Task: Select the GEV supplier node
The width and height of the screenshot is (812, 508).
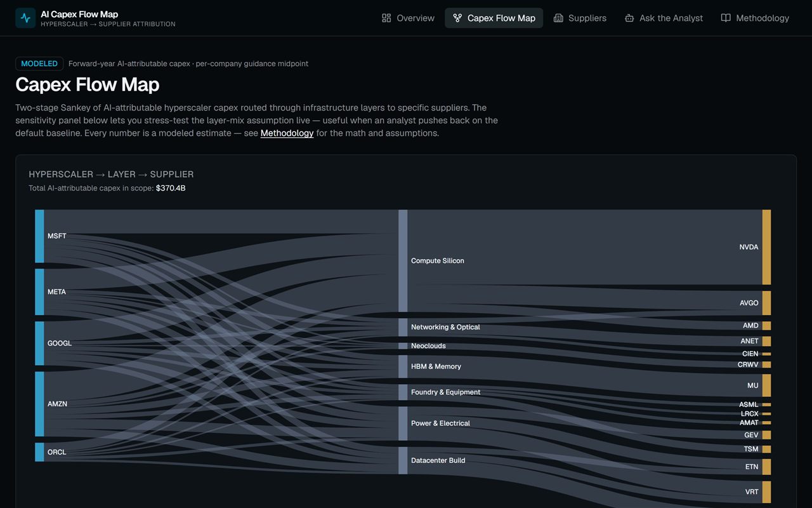Action: click(766, 435)
